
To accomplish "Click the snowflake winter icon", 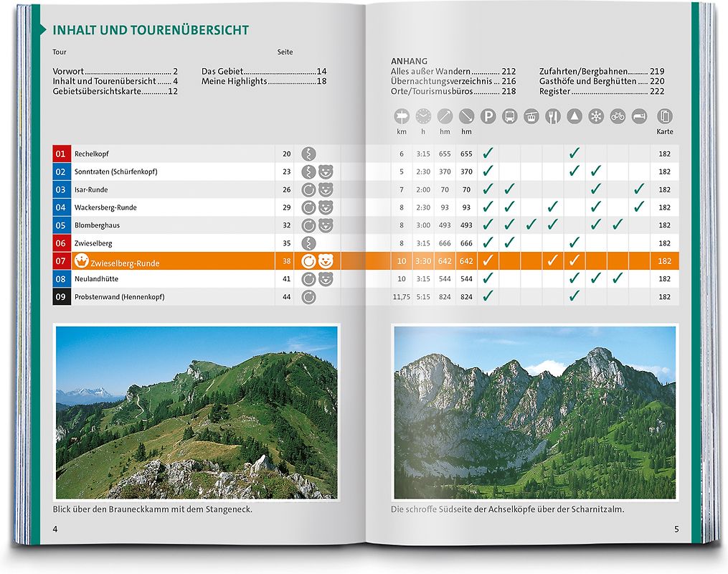I will pos(596,116).
